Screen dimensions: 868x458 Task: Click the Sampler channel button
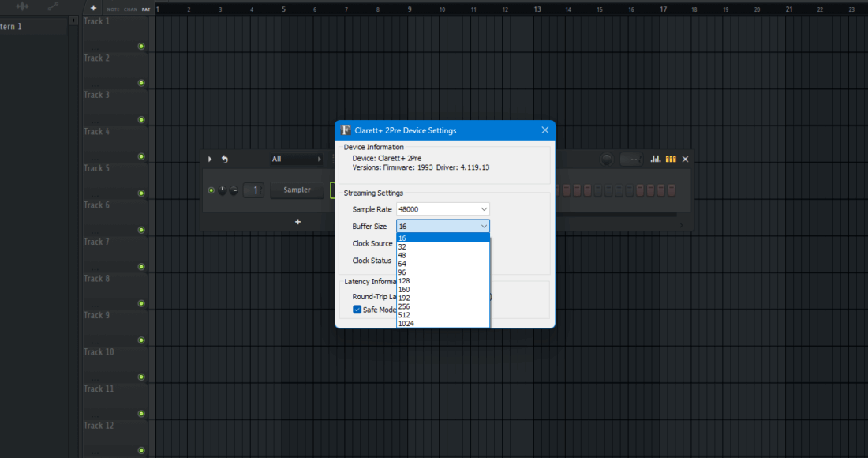coord(297,190)
